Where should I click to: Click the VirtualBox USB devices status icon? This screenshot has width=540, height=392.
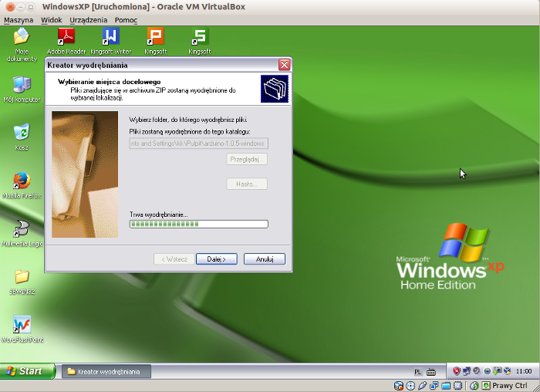(423, 386)
